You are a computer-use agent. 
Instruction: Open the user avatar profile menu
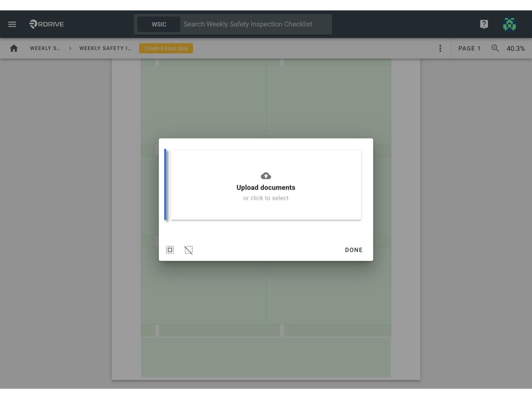point(509,24)
